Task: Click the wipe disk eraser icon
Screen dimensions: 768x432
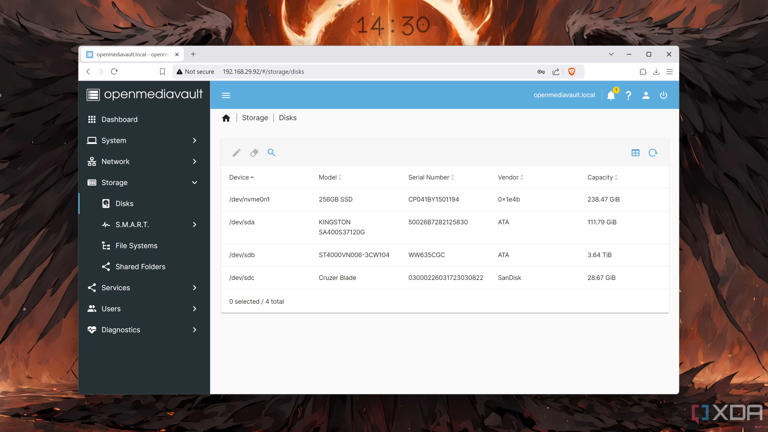Action: point(254,153)
